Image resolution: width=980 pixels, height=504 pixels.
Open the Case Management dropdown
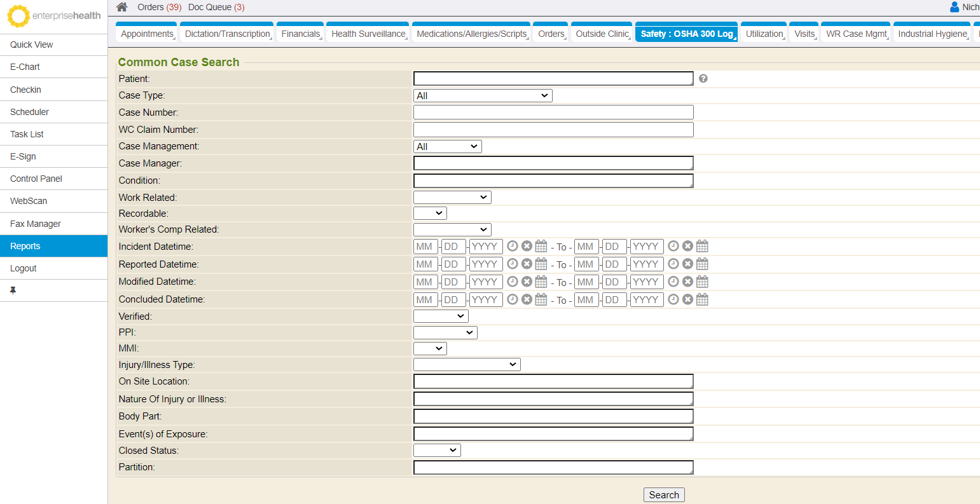(x=447, y=146)
